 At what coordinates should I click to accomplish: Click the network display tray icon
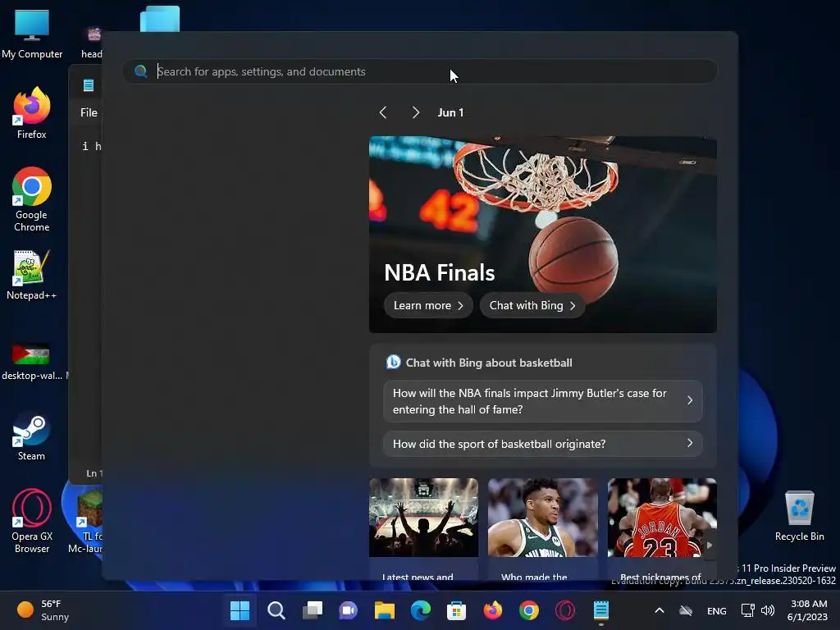pos(748,610)
